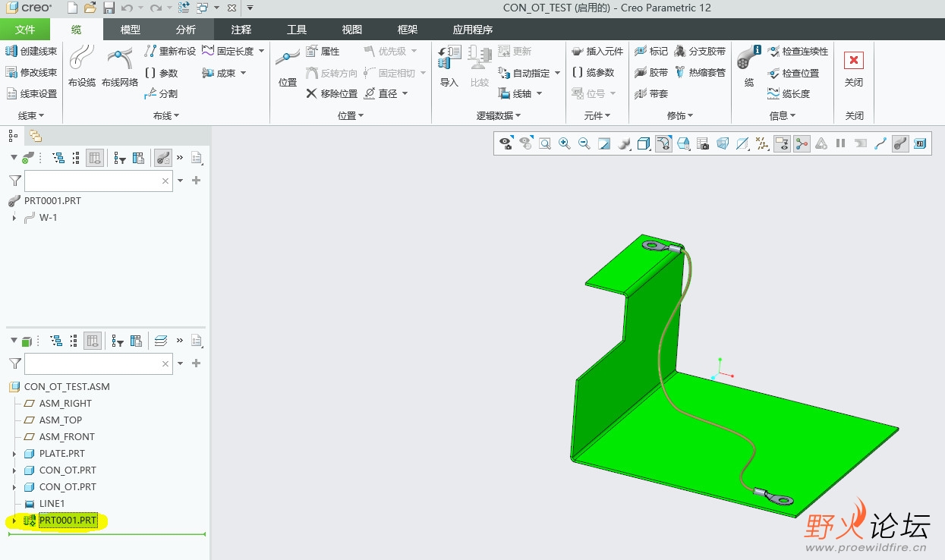Click the 创建线束 create harness button

point(31,52)
